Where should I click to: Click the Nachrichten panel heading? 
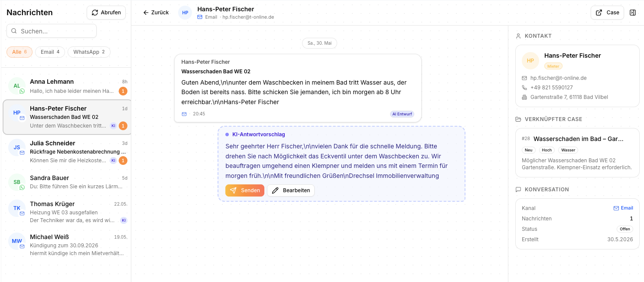[x=29, y=13]
